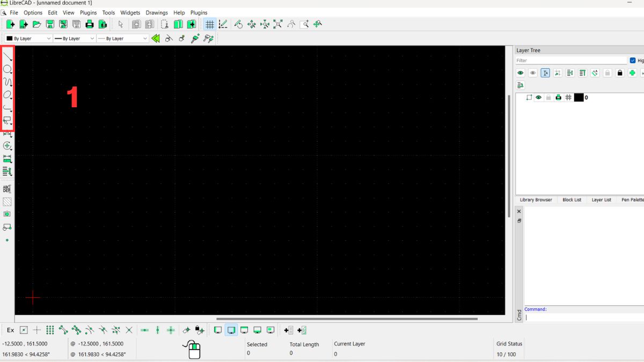The width and height of the screenshot is (644, 362).
Task: Activate zoom panning tool
Action: pyautogui.click(x=318, y=24)
